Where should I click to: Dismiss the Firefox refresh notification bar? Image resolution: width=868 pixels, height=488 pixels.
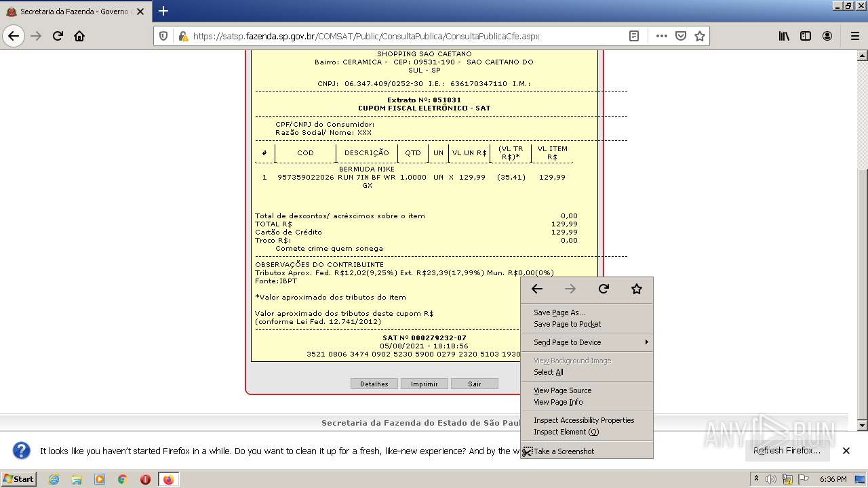tap(846, 451)
